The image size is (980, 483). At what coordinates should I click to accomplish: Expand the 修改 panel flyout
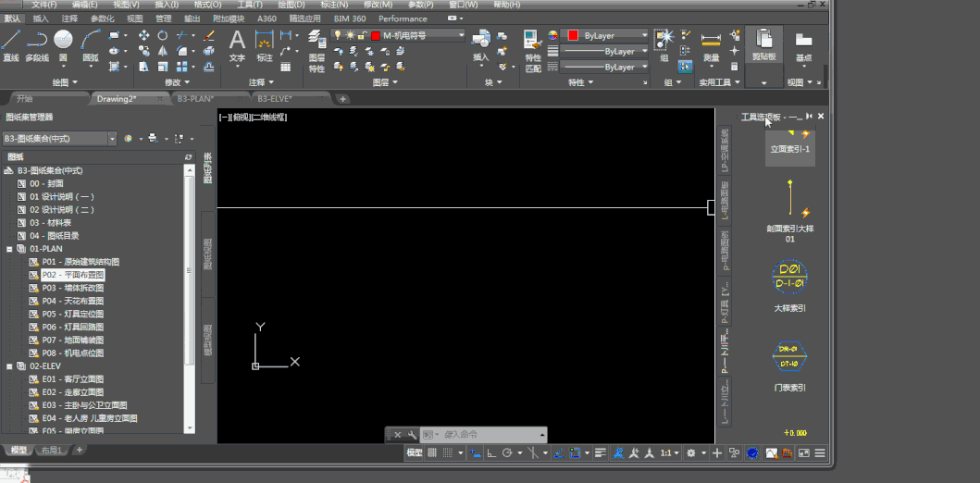pos(178,82)
